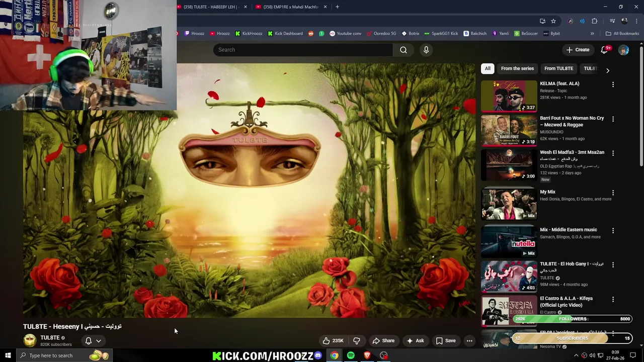Screen dimensions: 644x362
Task: Dislike the TUL8TE Heseeny video
Action: coord(357,341)
